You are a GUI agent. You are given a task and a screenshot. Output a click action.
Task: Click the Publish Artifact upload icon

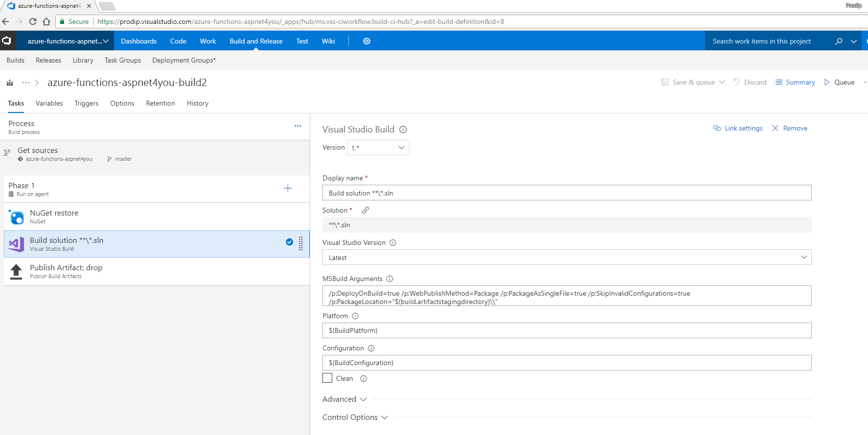click(16, 271)
